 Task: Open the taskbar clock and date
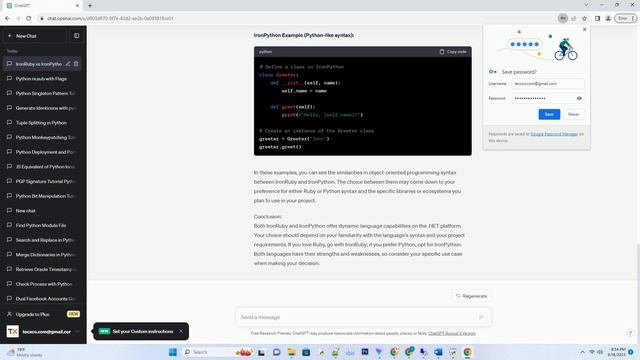click(616, 352)
